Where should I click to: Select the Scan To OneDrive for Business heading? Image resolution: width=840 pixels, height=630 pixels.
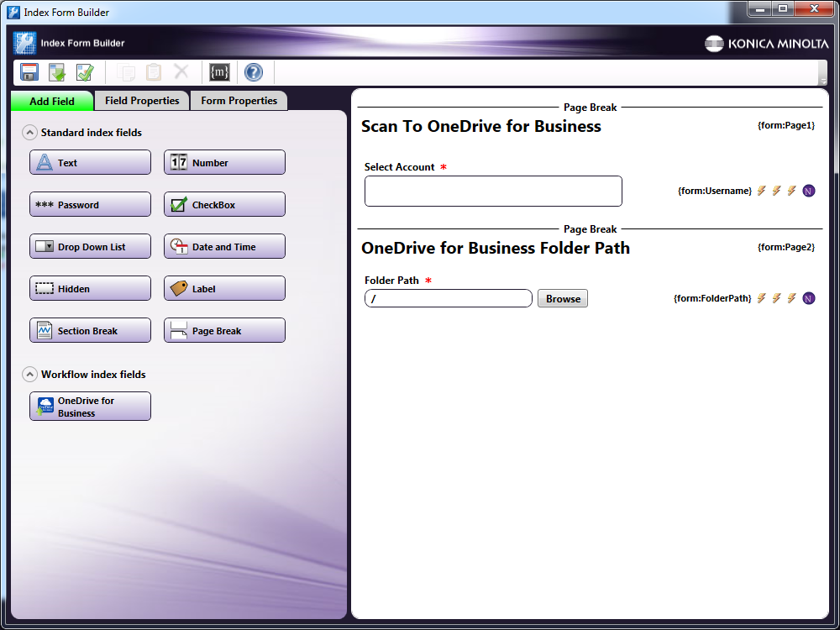point(481,127)
